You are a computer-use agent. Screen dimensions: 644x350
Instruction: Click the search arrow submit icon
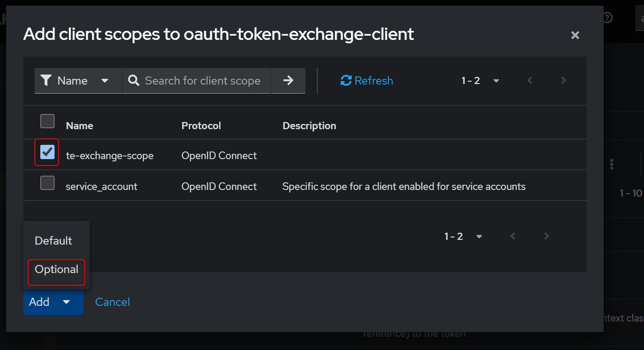pyautogui.click(x=288, y=81)
